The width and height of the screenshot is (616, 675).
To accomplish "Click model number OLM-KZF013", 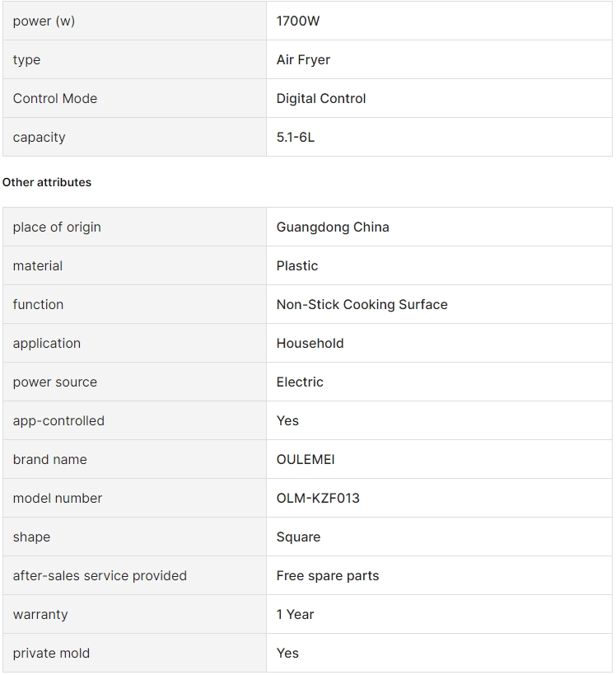I will click(318, 499).
